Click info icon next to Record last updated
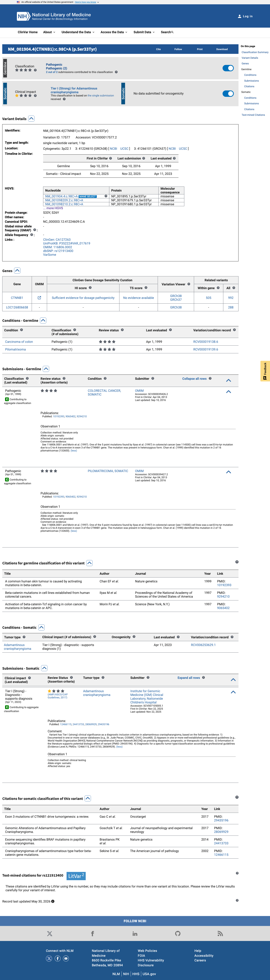 [x=53, y=901]
